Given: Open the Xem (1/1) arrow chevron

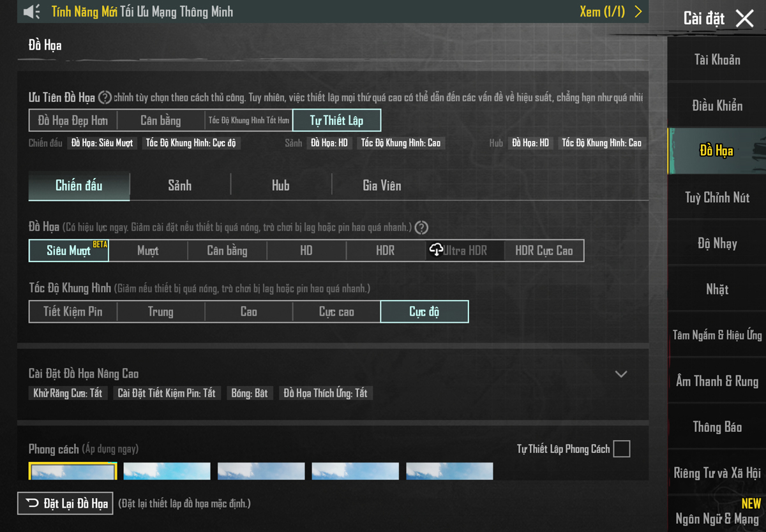Looking at the screenshot, I should 638,11.
